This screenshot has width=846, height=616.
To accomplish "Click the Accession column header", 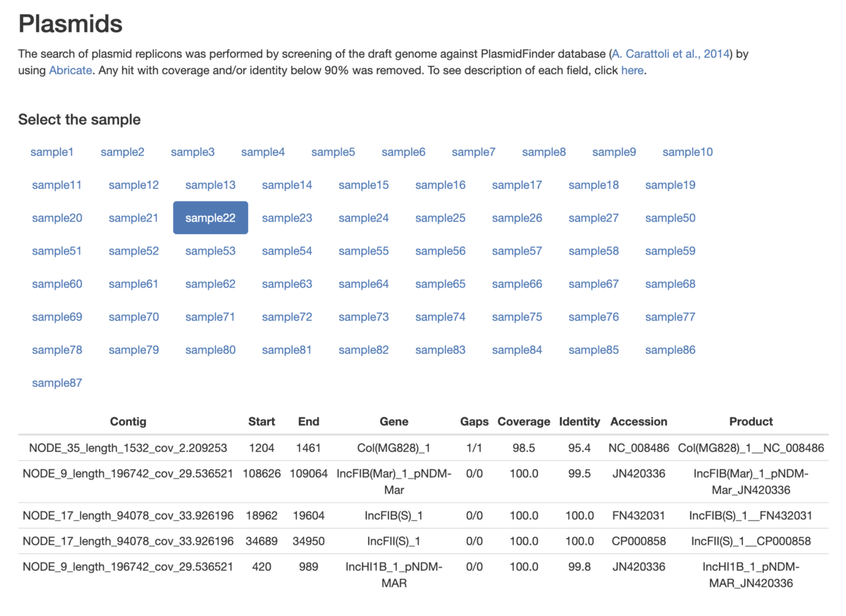I will pos(639,421).
